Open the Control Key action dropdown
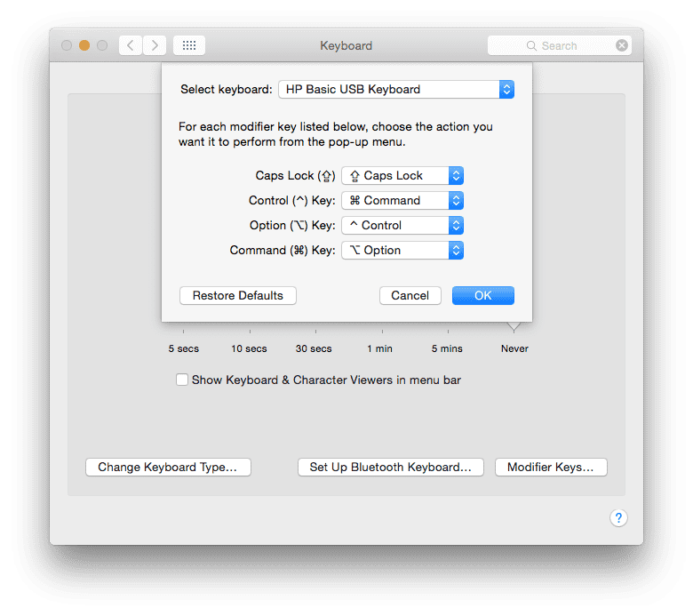Image resolution: width=693 pixels, height=616 pixels. click(x=402, y=200)
